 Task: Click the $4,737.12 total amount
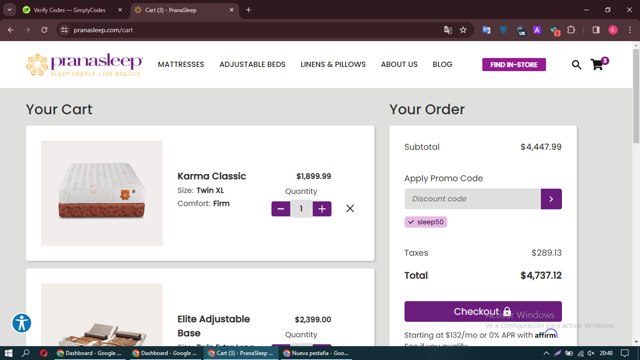(541, 276)
